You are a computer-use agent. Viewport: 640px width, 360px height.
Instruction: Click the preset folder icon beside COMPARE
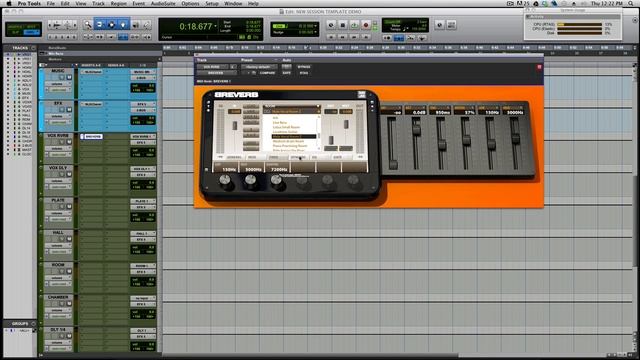coord(253,73)
